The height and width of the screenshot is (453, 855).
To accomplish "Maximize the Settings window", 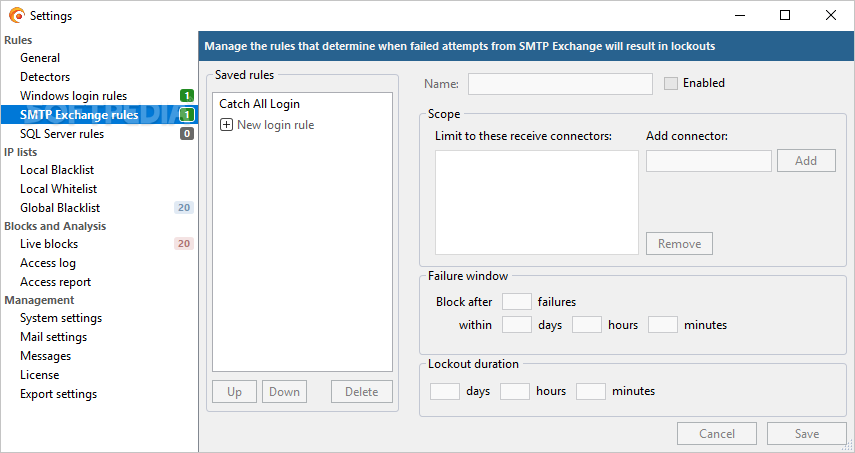I will pyautogui.click(x=785, y=15).
